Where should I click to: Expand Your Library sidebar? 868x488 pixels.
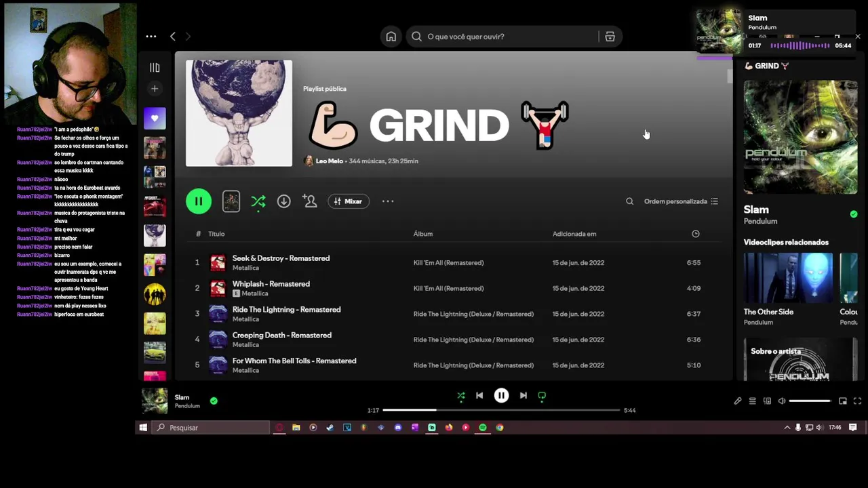pos(155,68)
